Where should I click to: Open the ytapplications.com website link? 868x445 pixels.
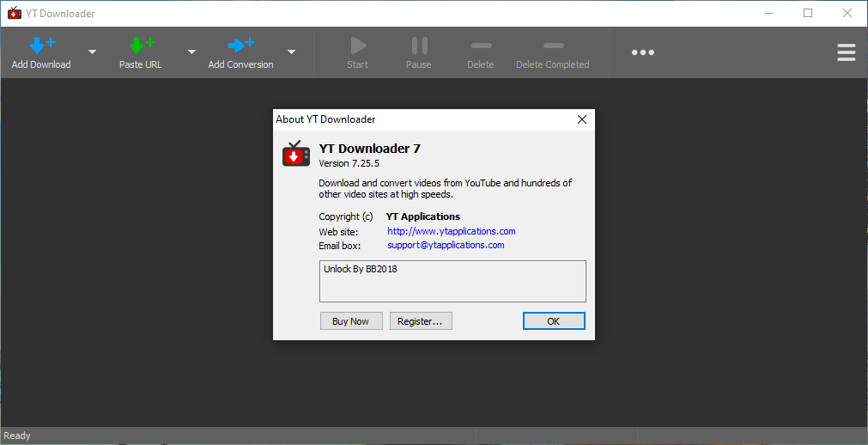pos(451,231)
